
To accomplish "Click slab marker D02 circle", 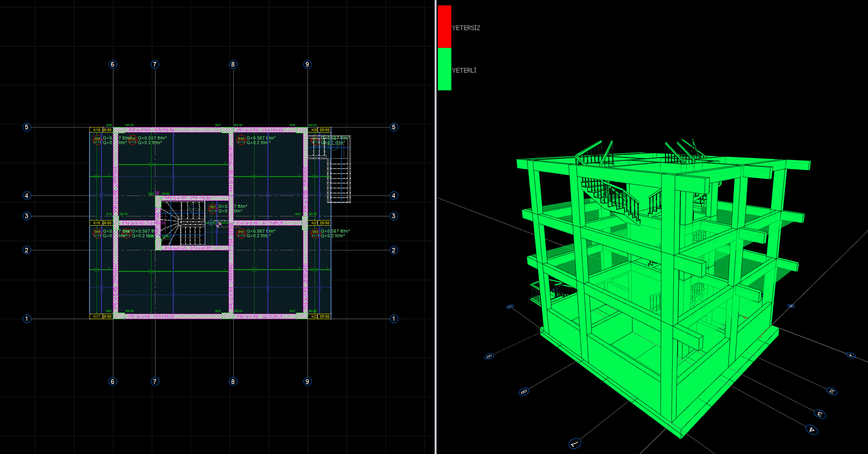I will pos(316,233).
